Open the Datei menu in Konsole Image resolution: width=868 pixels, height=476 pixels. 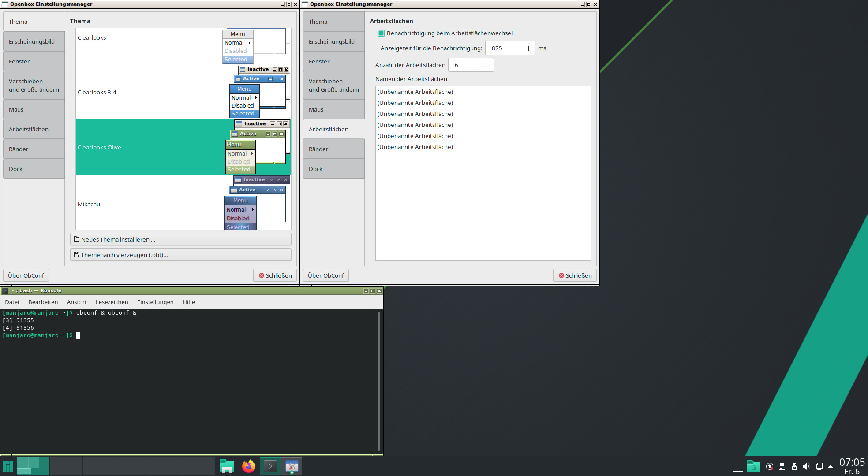click(x=12, y=302)
